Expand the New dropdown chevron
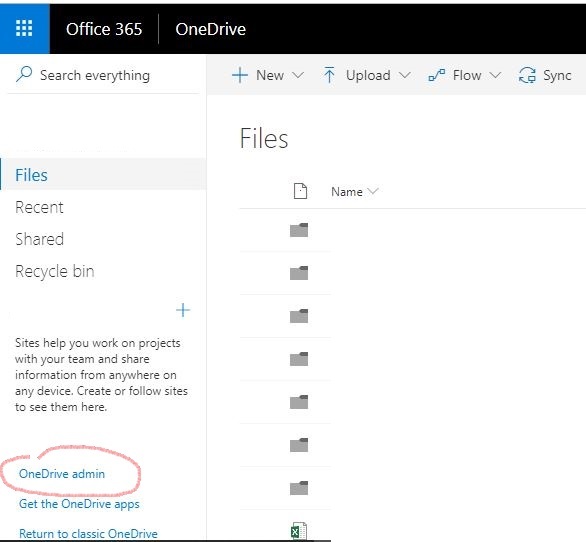 297,75
